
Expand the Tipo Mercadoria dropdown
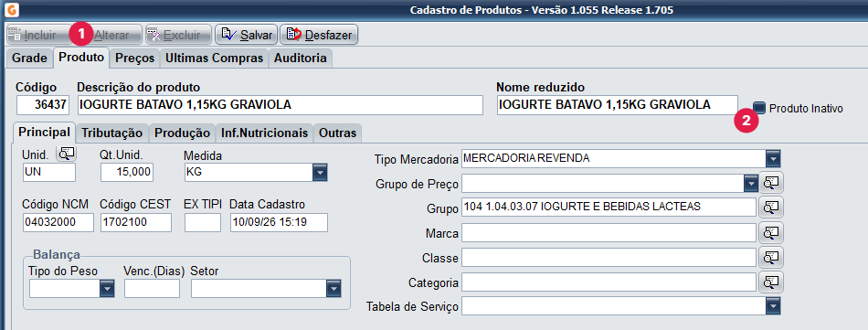tap(773, 159)
